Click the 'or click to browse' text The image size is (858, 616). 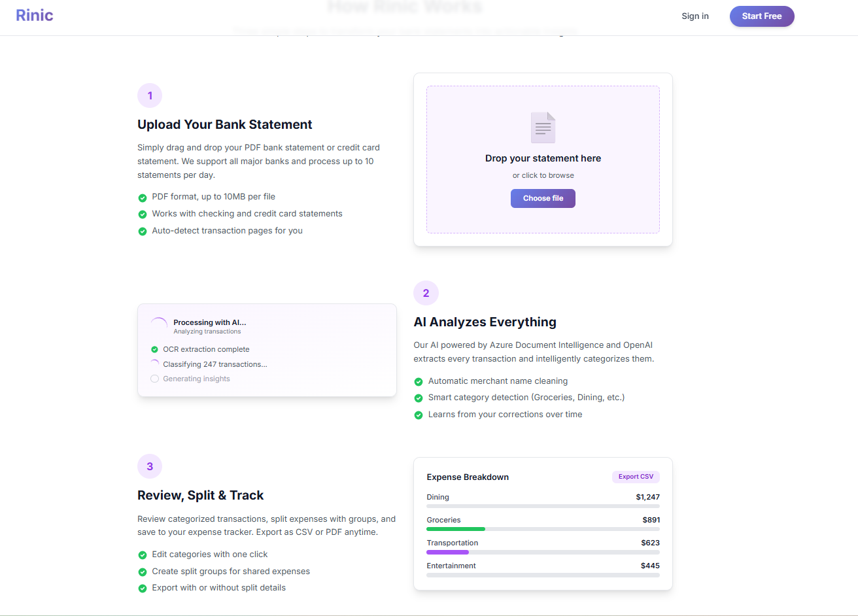tap(543, 175)
